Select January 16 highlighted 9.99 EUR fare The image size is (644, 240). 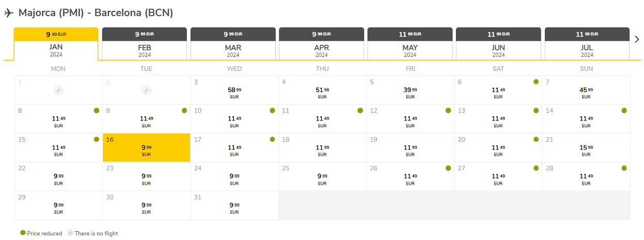pos(147,147)
